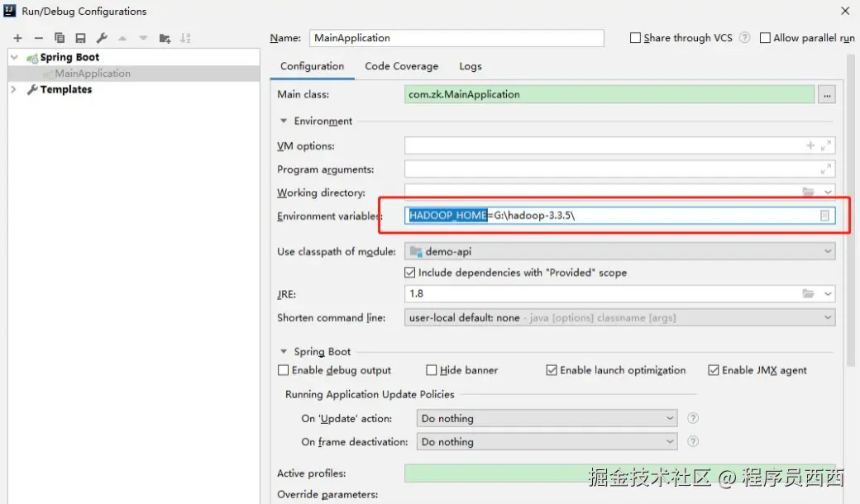This screenshot has width=860, height=504.
Task: Toggle Hide banner checkbox
Action: 431,370
